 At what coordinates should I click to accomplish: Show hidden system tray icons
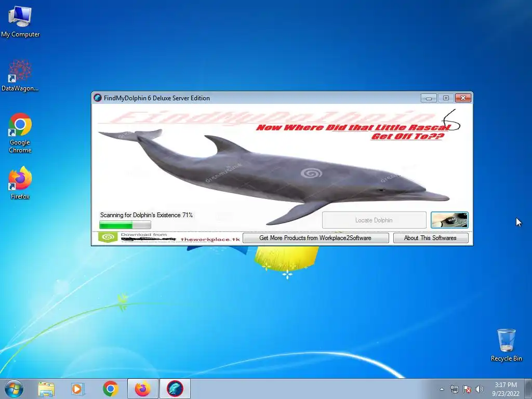tap(442, 389)
